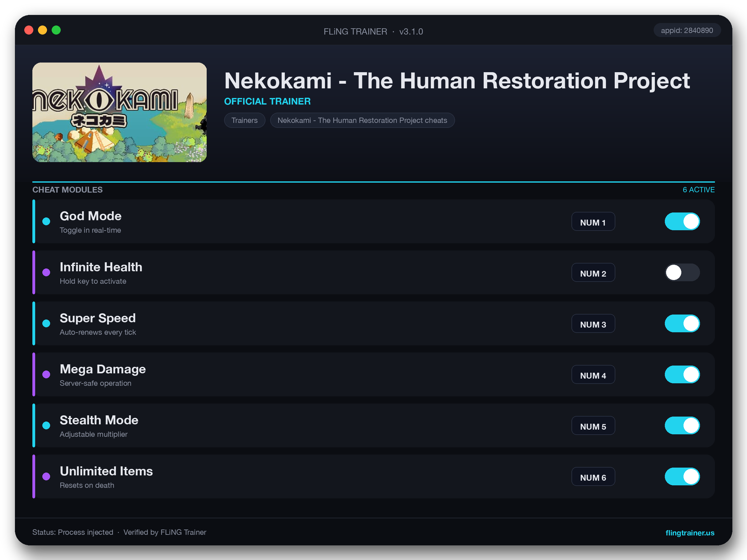Click 'Toggle in real-time' description
747x560 pixels.
coord(90,230)
